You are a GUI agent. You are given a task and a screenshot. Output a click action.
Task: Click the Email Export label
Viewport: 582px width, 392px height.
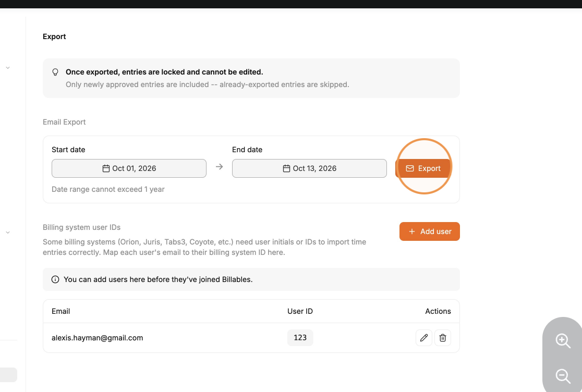(64, 122)
